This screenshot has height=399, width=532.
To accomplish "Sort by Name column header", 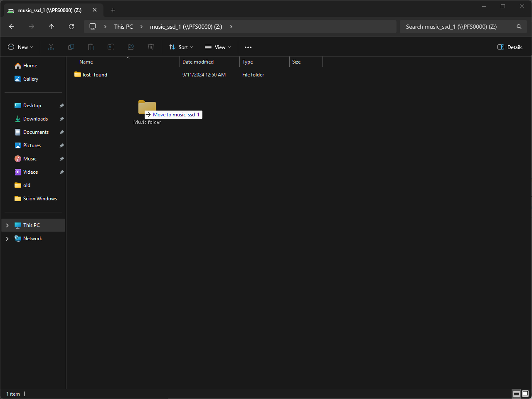I will coord(127,62).
